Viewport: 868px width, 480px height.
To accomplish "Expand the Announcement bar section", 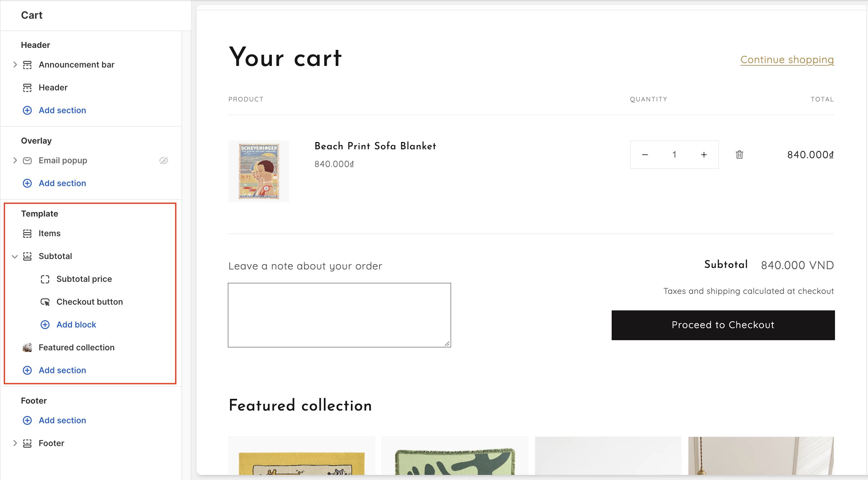I will point(15,64).
